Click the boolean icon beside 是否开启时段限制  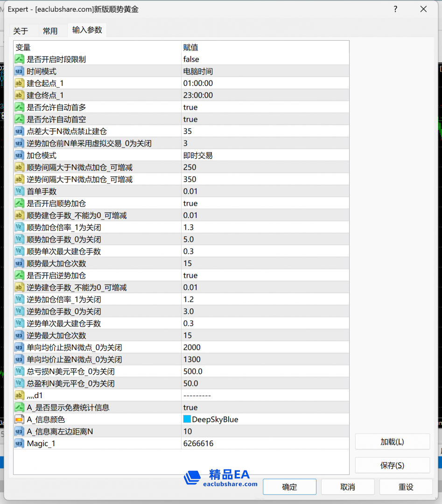coord(19,59)
